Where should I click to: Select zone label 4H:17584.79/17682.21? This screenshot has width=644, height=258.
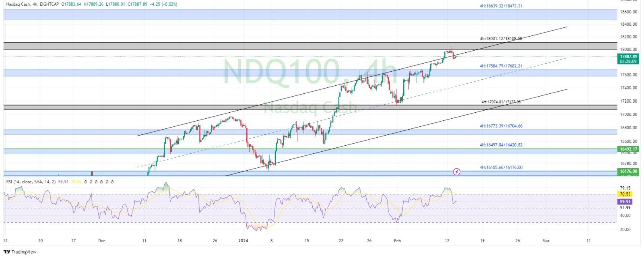point(501,66)
